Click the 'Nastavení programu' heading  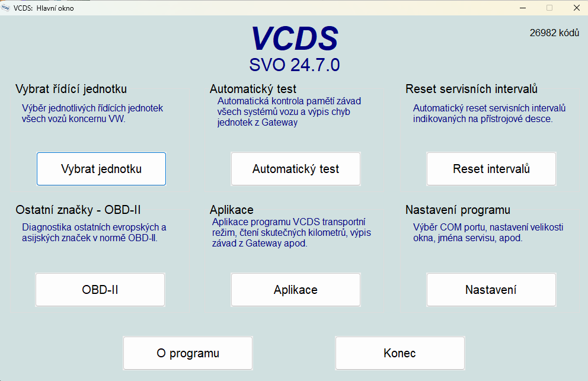(x=458, y=210)
